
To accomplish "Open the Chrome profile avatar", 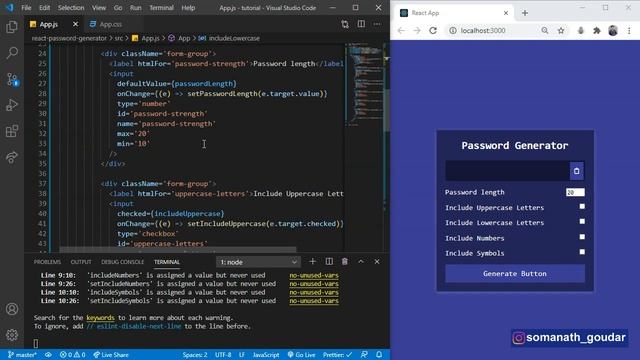I will click(613, 31).
